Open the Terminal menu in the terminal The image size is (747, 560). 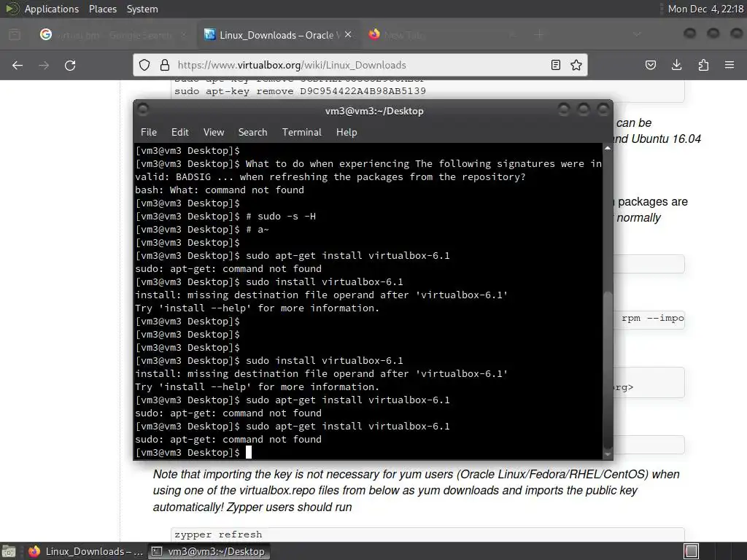[301, 133]
